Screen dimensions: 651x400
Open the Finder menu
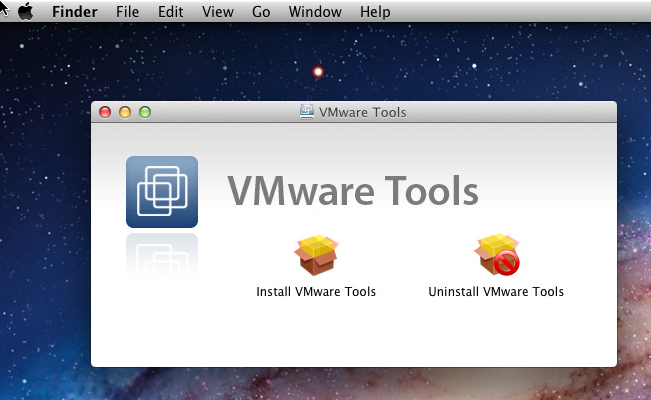pyautogui.click(x=75, y=12)
